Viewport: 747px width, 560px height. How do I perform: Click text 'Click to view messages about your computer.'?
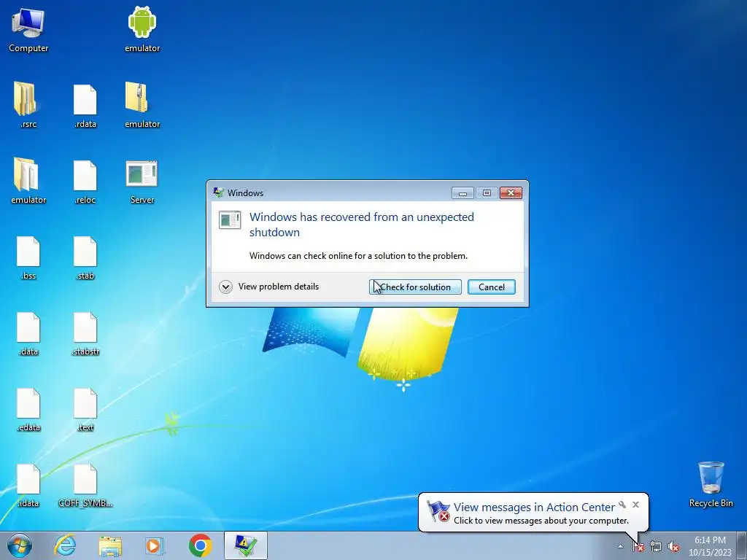pyautogui.click(x=541, y=521)
